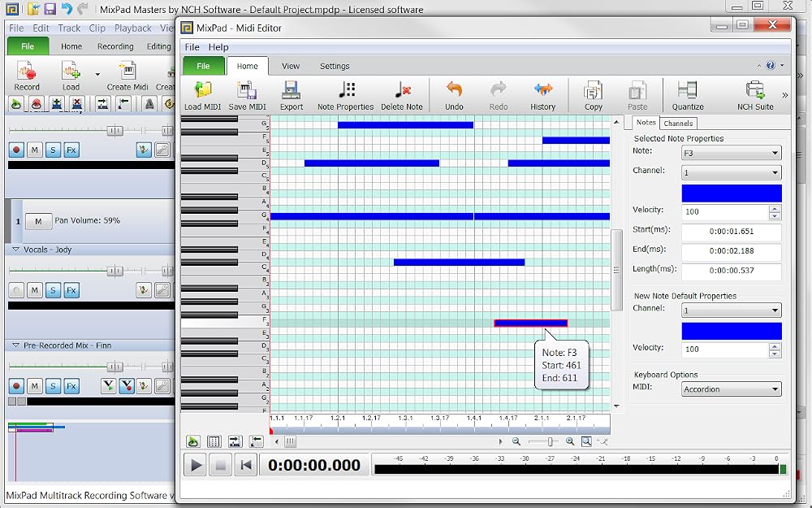Open the Load dropdown arrow in main window
This screenshot has width=812, height=508.
pos(97,75)
